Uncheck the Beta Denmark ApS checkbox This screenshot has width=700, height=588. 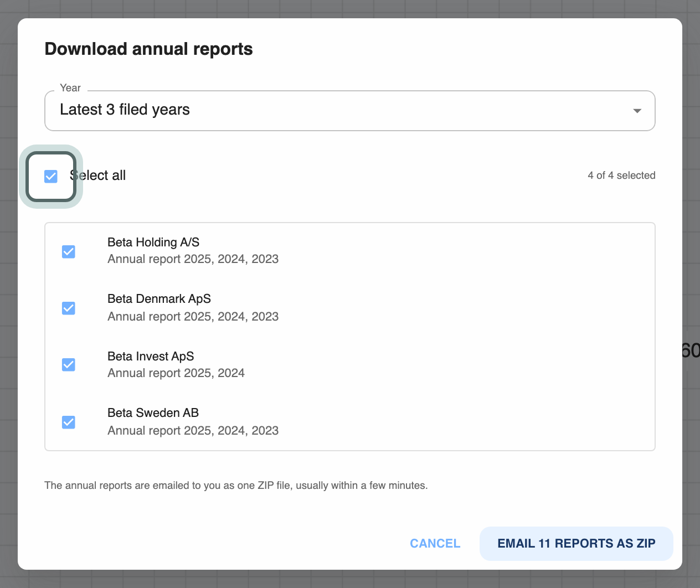coord(69,308)
